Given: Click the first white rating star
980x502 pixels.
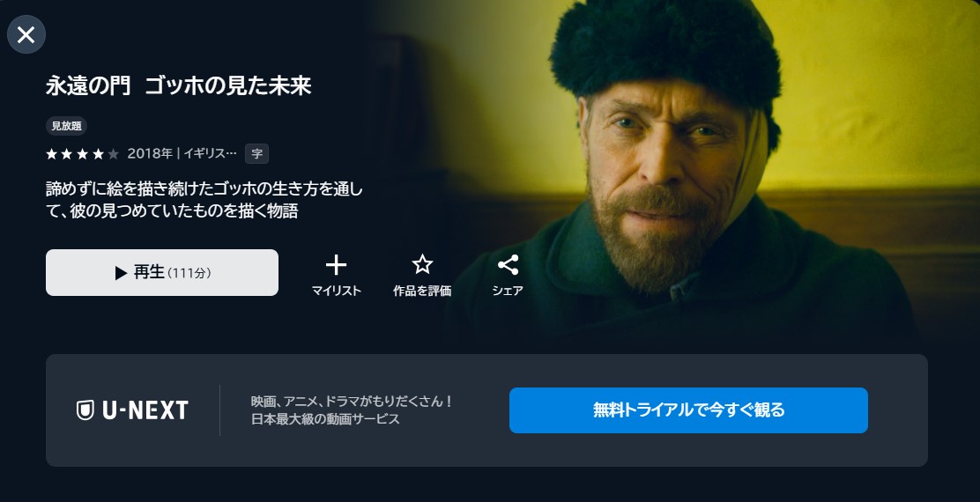Looking at the screenshot, I should 52,153.
